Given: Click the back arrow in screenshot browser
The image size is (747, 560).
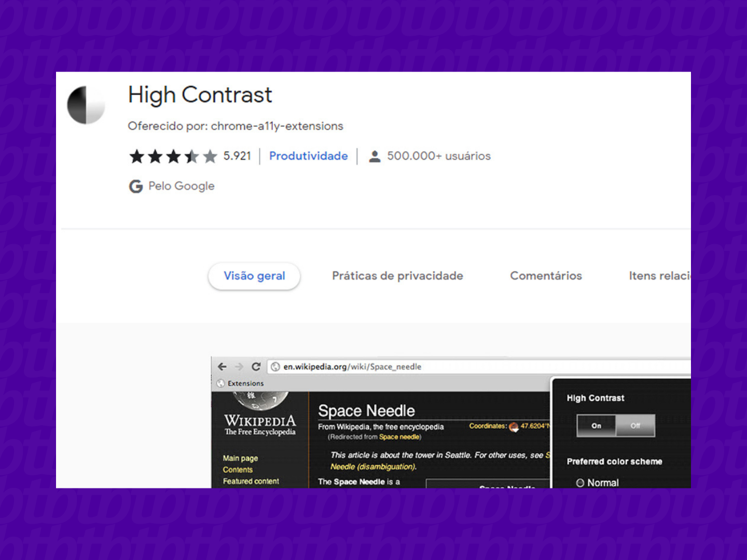Looking at the screenshot, I should point(223,367).
